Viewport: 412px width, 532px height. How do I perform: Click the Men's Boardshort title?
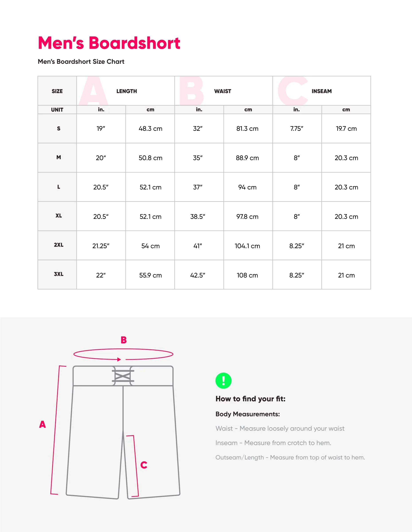pyautogui.click(x=109, y=43)
